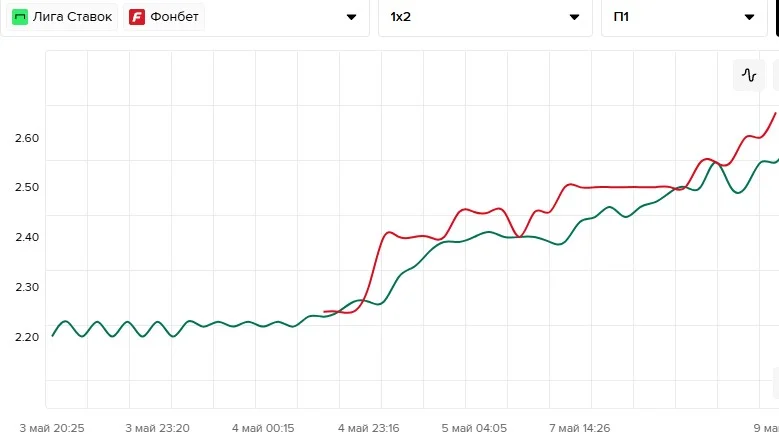Click the 4 май 23:16 time label
This screenshot has width=779, height=441.
pos(369,428)
